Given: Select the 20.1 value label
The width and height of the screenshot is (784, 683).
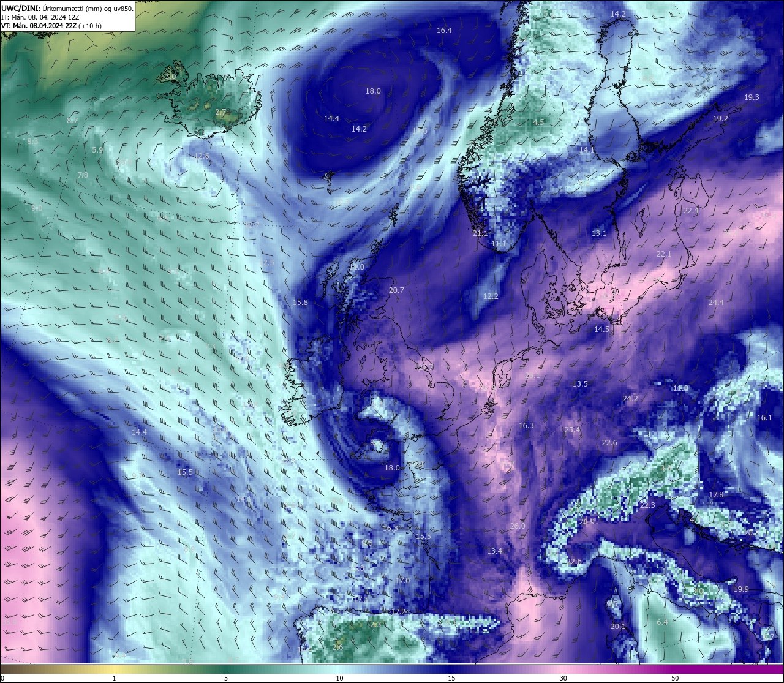Looking at the screenshot, I should pyautogui.click(x=618, y=626).
